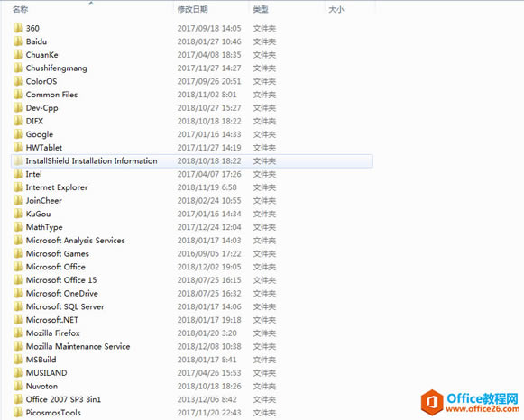The width and height of the screenshot is (524, 420).
Task: Select the Microsoft OneDrive folder icon
Action: pos(18,294)
